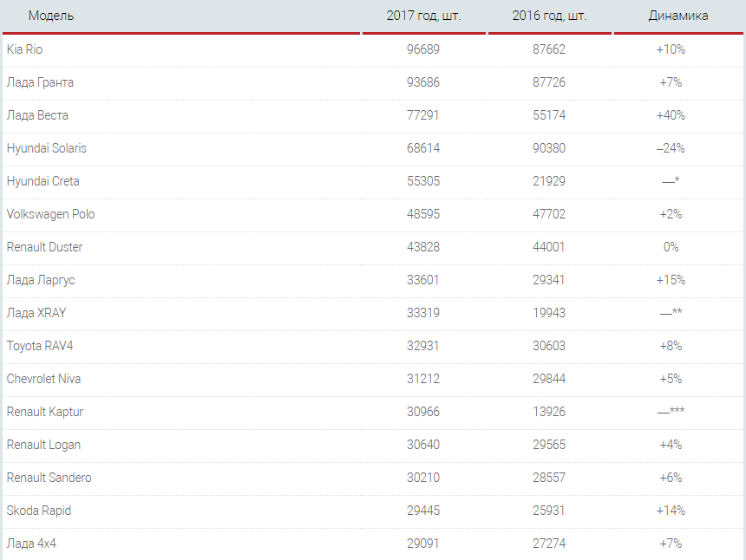Screen dimensions: 746x560
Task: Click Лада Ларгус 2017 value 33601
Action: pos(422,280)
